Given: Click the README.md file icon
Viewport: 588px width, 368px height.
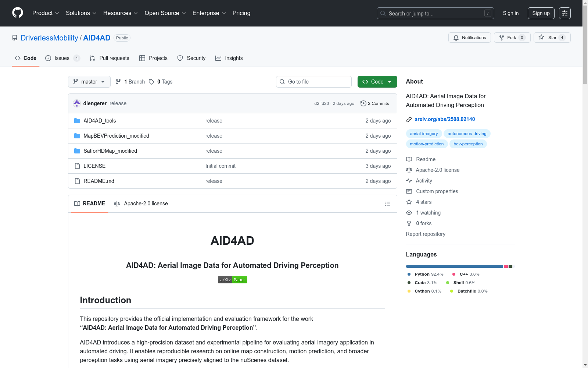Looking at the screenshot, I should coord(77,181).
